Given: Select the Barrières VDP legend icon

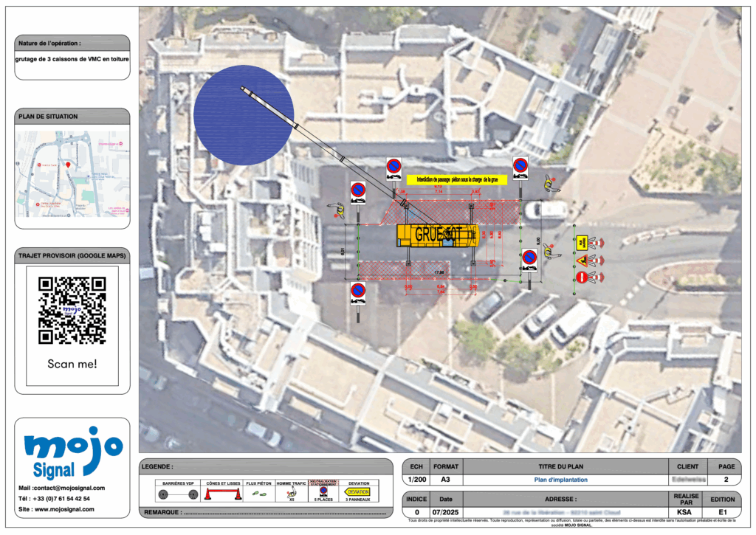Looking at the screenshot, I should (x=174, y=494).
